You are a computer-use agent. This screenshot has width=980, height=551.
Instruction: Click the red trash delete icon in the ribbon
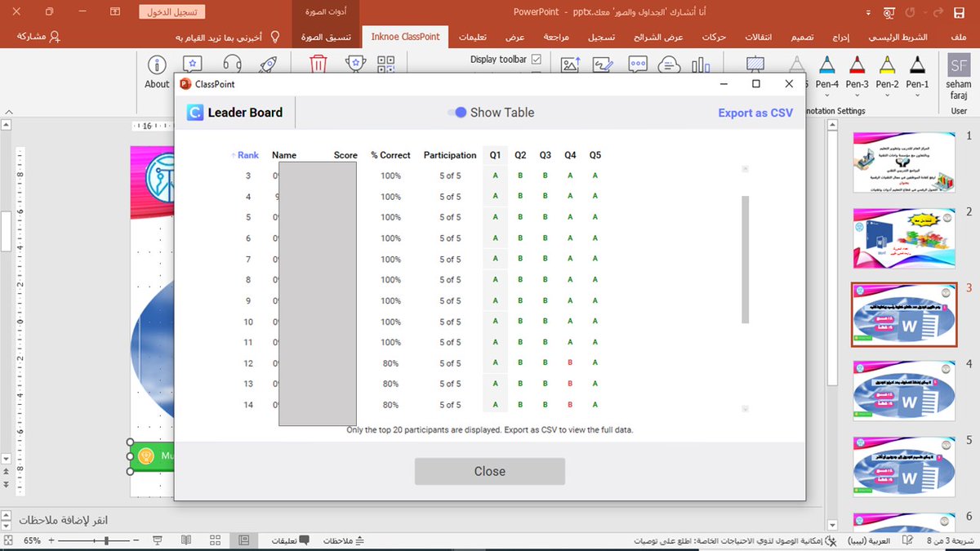[318, 65]
